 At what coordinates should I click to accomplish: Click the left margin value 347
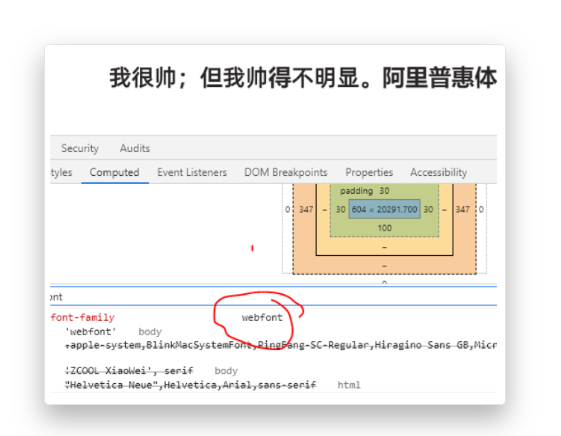tap(306, 210)
